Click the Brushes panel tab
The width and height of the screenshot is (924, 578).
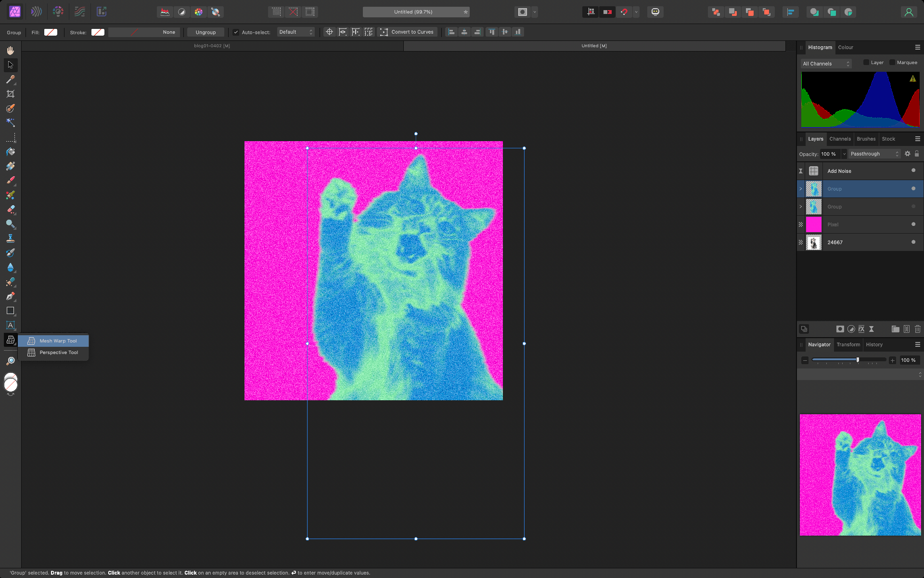(x=866, y=139)
